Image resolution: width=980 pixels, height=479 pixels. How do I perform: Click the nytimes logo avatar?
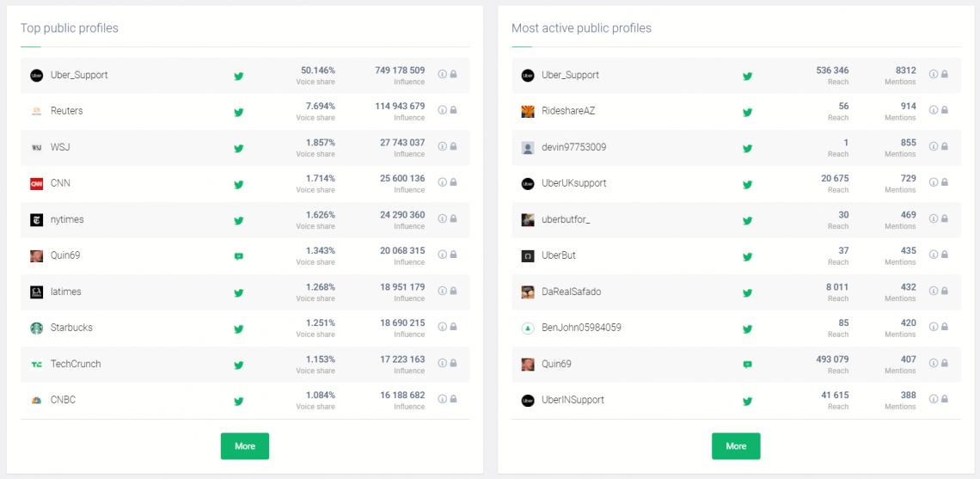[36, 220]
